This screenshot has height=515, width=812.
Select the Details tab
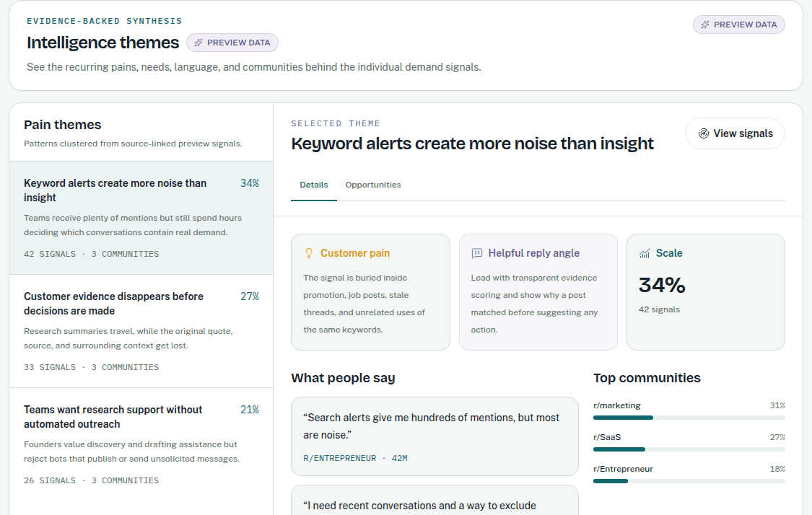click(314, 185)
